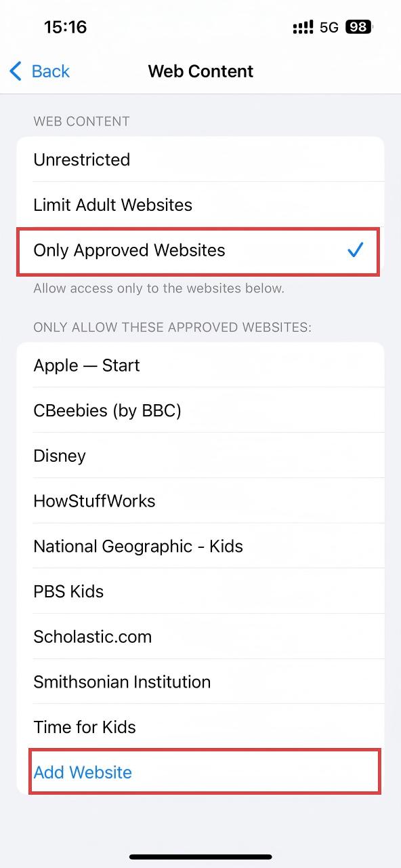Tap the Add Website link
401x868 pixels.
pyautogui.click(x=82, y=772)
